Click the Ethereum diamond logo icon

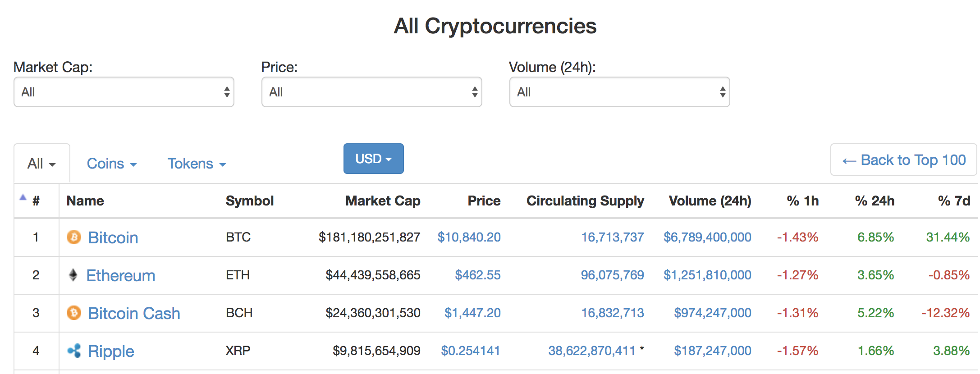[x=73, y=275]
